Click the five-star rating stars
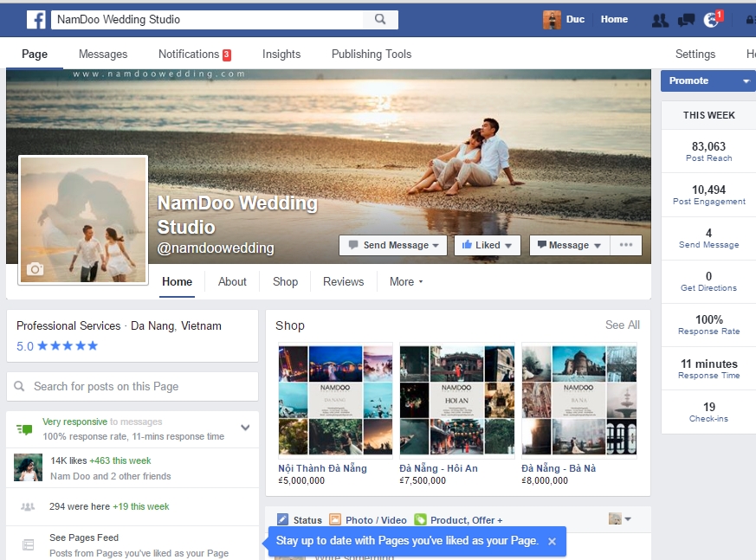The width and height of the screenshot is (756, 560). (x=68, y=345)
